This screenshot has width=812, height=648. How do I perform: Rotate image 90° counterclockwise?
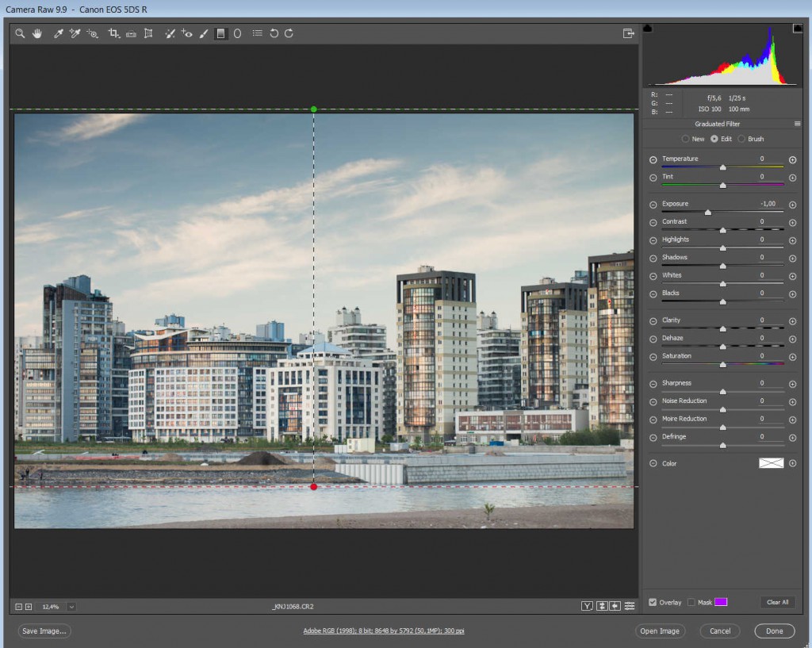tap(274, 33)
